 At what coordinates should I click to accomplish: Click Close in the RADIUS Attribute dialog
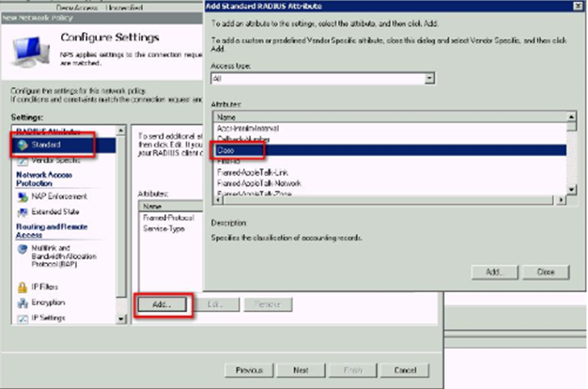tap(546, 272)
